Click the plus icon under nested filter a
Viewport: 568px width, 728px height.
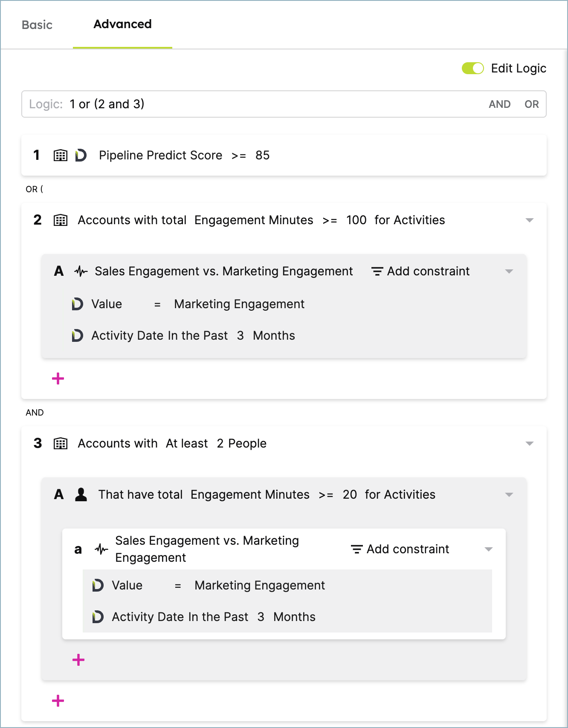(x=78, y=660)
